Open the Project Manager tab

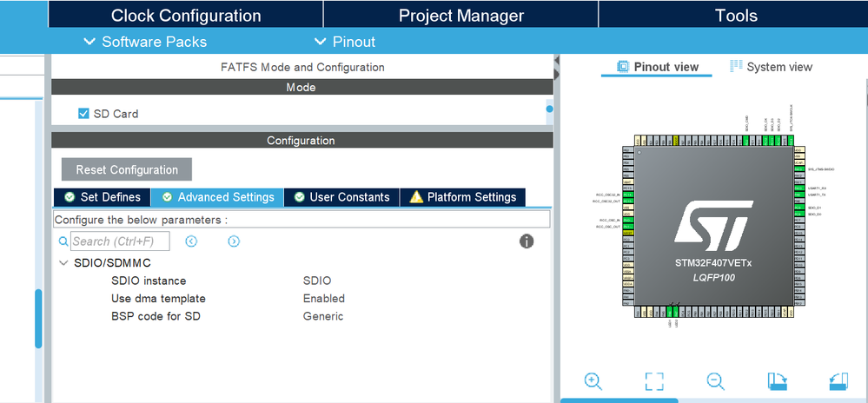[461, 15]
